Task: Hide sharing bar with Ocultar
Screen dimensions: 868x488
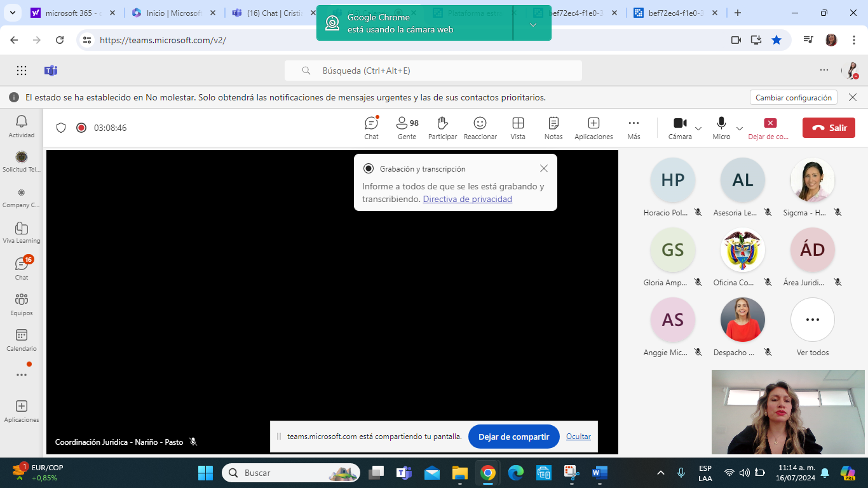Action: click(x=578, y=437)
